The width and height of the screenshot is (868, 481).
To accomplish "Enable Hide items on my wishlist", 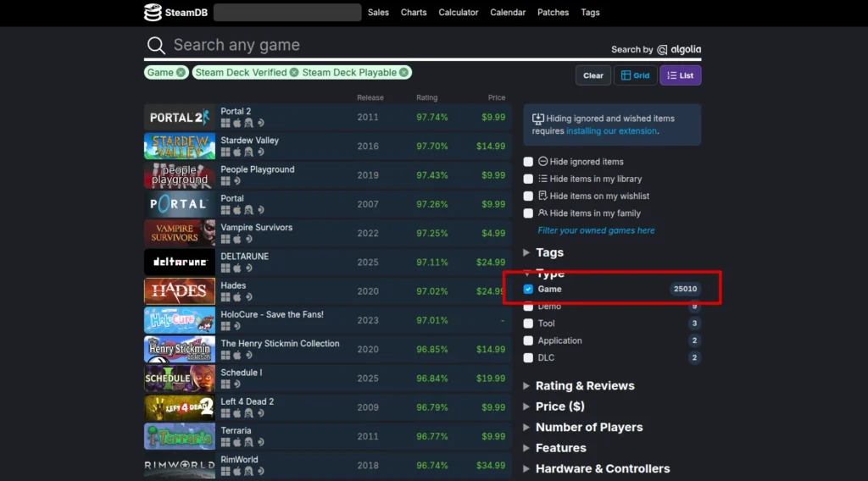I will 528,196.
